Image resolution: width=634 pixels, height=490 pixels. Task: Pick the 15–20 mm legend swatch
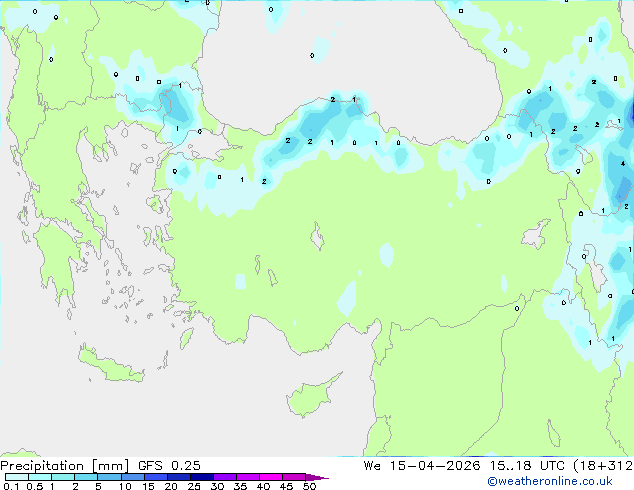tap(156, 477)
